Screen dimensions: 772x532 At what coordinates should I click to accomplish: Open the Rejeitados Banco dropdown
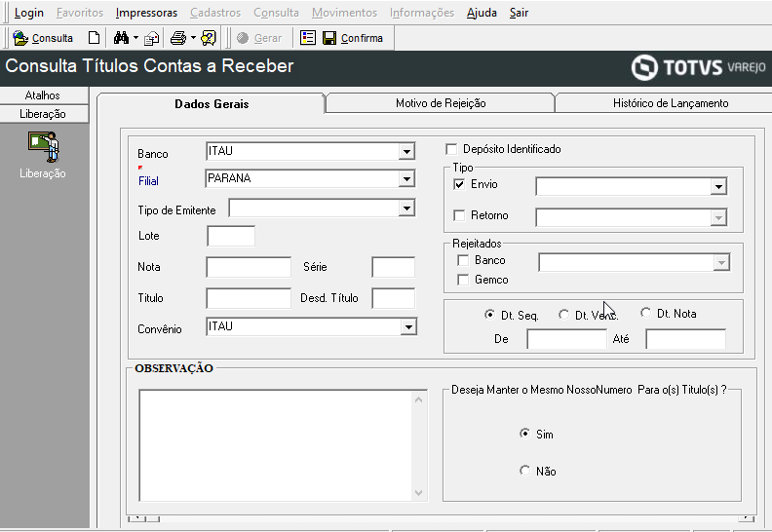pos(721,262)
